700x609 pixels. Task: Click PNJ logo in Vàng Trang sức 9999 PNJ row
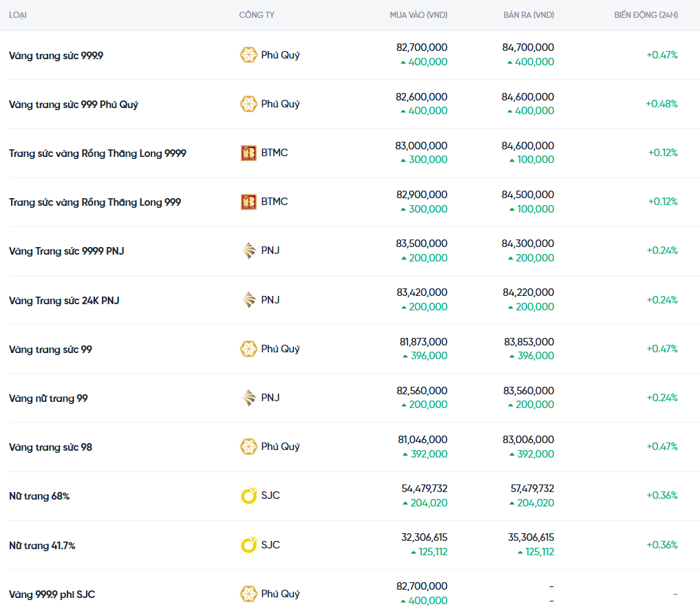(x=248, y=250)
